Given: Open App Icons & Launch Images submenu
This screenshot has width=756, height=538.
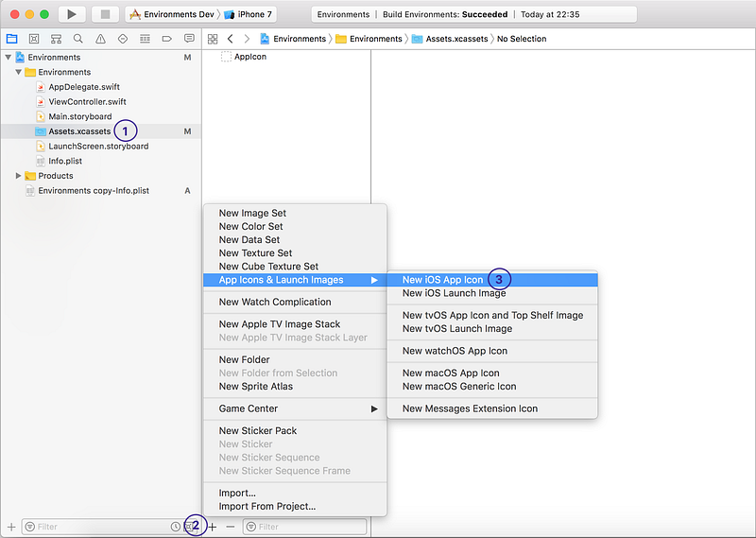Looking at the screenshot, I should (295, 280).
